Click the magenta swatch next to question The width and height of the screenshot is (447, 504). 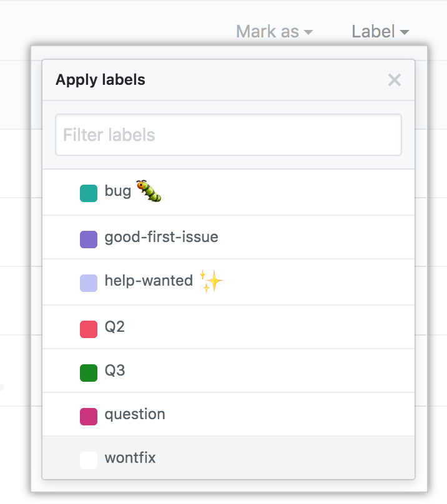click(x=88, y=414)
